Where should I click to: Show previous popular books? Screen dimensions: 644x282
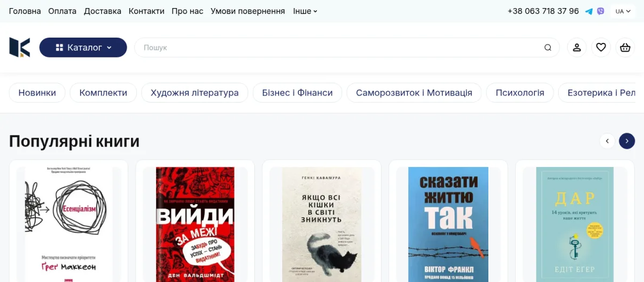click(607, 141)
